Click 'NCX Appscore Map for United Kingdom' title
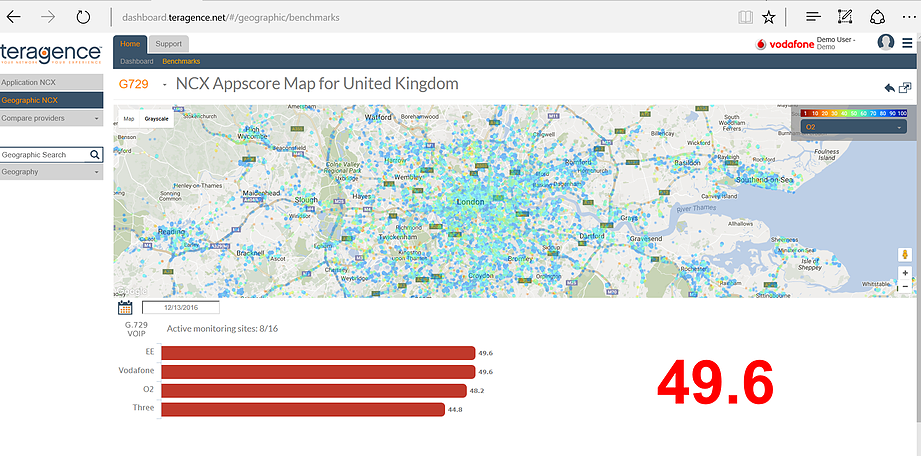The image size is (921, 456). tap(317, 84)
